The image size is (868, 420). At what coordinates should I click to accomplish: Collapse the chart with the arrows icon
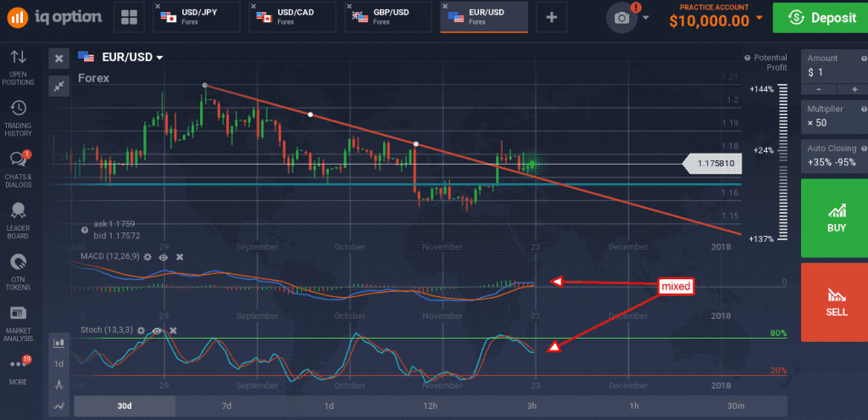point(58,86)
